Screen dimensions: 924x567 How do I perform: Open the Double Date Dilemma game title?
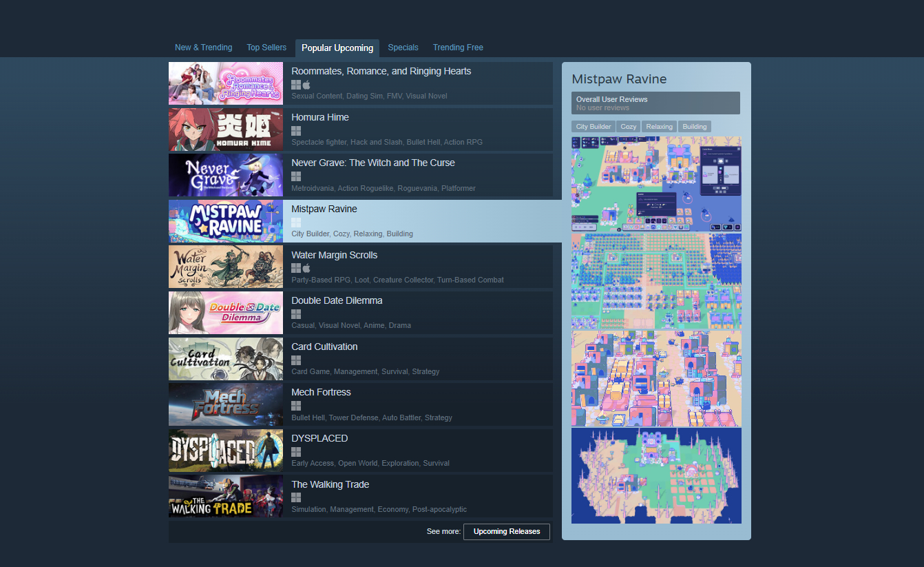(337, 300)
